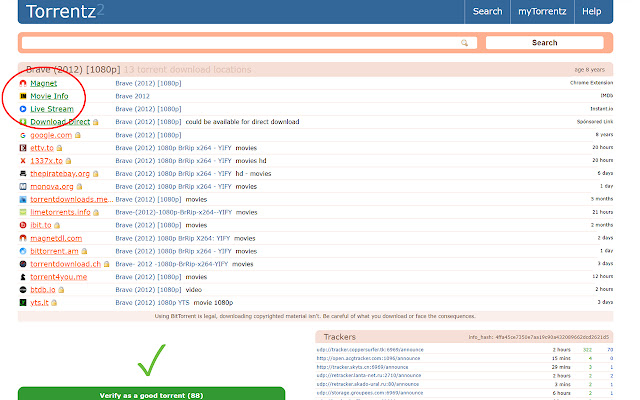Screen dimensions: 640x400
Task: Click the red X icon for 1337x.to
Action: (23, 161)
